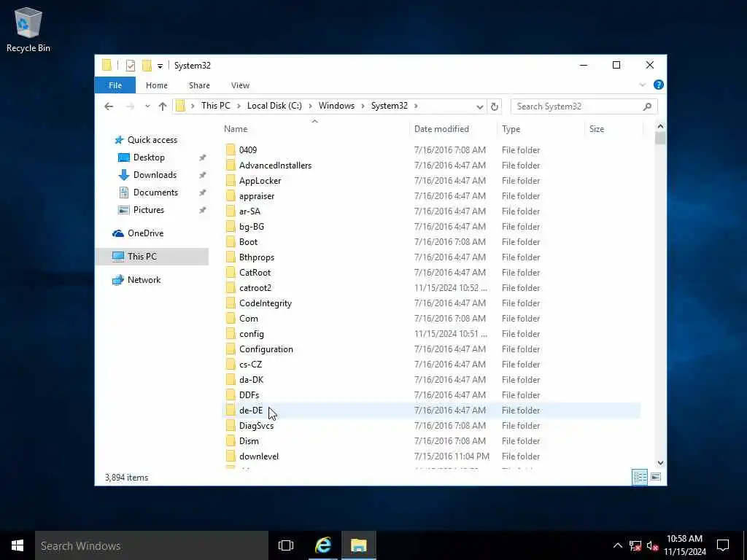Open recent locations dropdown arrow
747x560 pixels.
click(x=147, y=106)
